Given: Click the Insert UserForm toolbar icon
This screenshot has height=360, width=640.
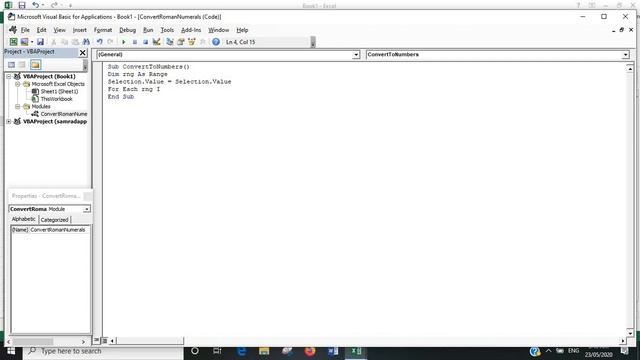Looking at the screenshot, I should 24,42.
